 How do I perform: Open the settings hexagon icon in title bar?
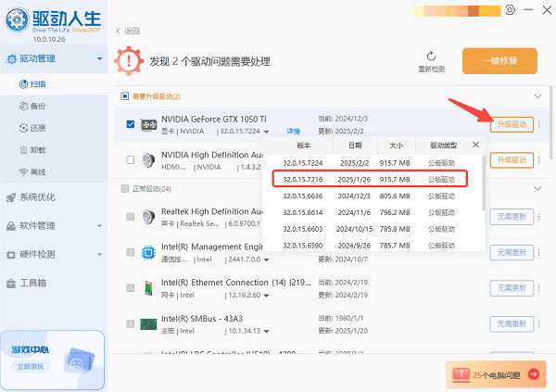point(510,10)
